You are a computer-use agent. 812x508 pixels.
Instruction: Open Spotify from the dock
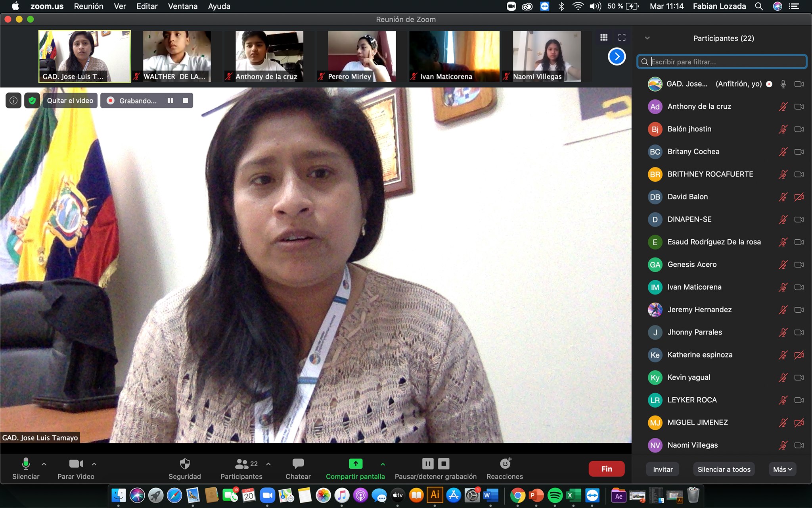555,495
